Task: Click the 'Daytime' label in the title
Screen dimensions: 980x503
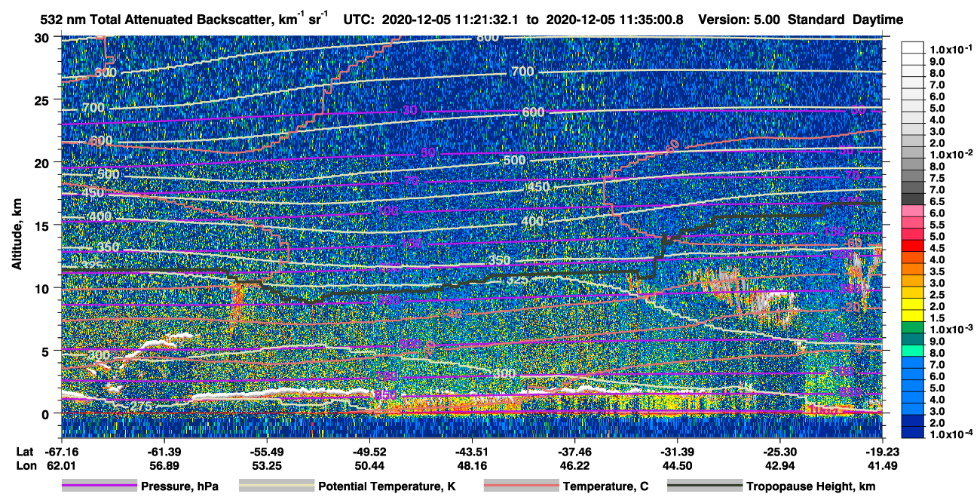Action: 877,20
